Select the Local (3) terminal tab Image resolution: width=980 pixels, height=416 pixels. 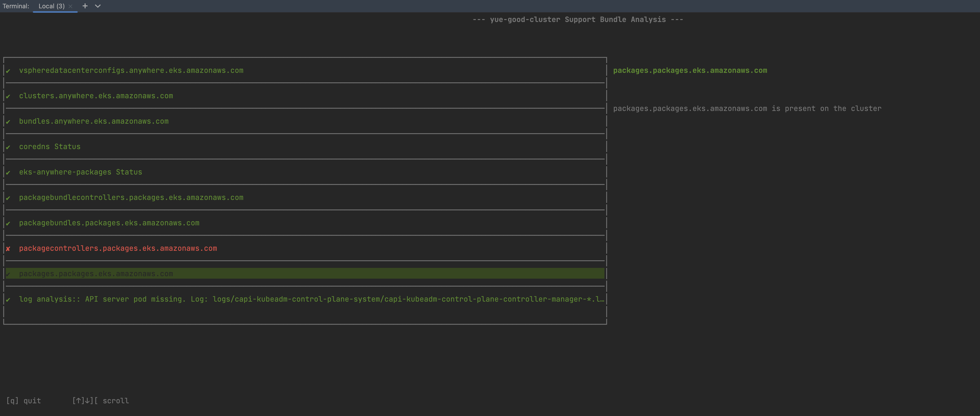[x=51, y=6]
